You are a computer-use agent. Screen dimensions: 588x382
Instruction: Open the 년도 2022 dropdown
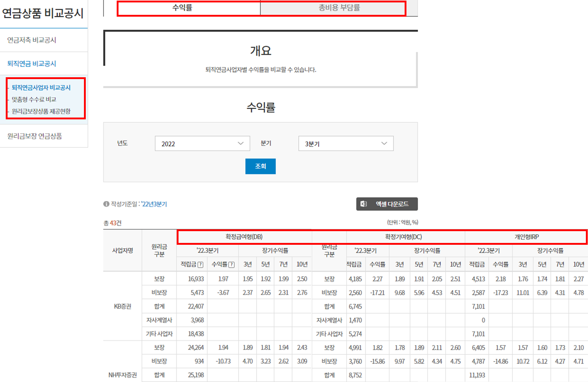(x=202, y=144)
